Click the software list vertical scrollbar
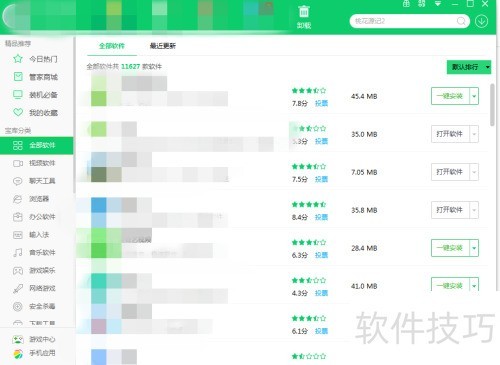This screenshot has width=500, height=365. click(x=492, y=105)
